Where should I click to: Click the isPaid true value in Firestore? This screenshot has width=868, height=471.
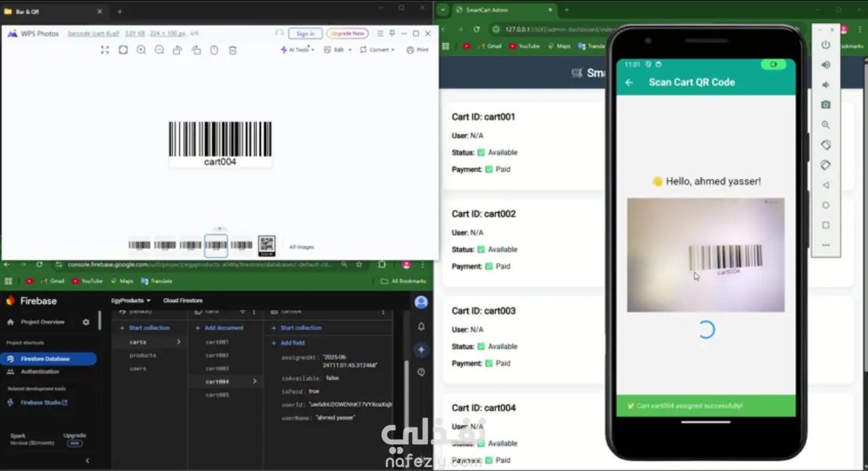click(314, 391)
